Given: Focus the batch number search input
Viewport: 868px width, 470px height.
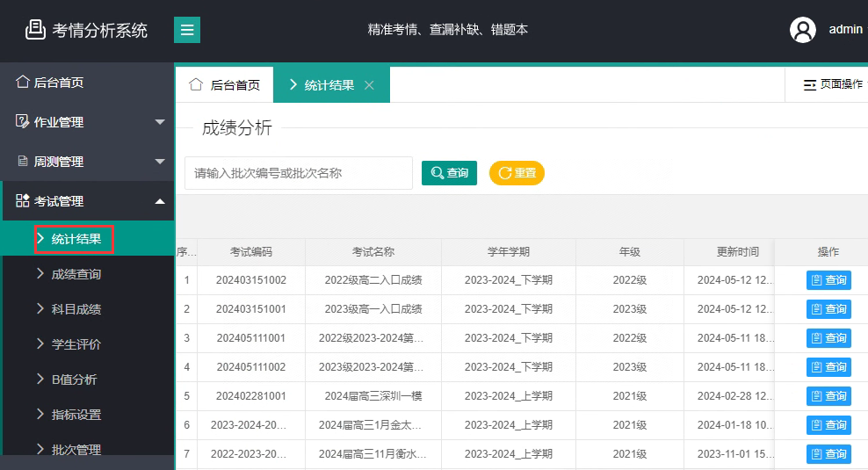Looking at the screenshot, I should (x=298, y=173).
